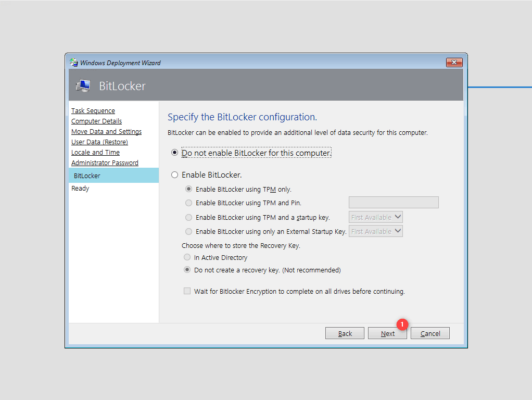Select Do not create a recovery key
Screen dimensions: 532x400
[187, 270]
